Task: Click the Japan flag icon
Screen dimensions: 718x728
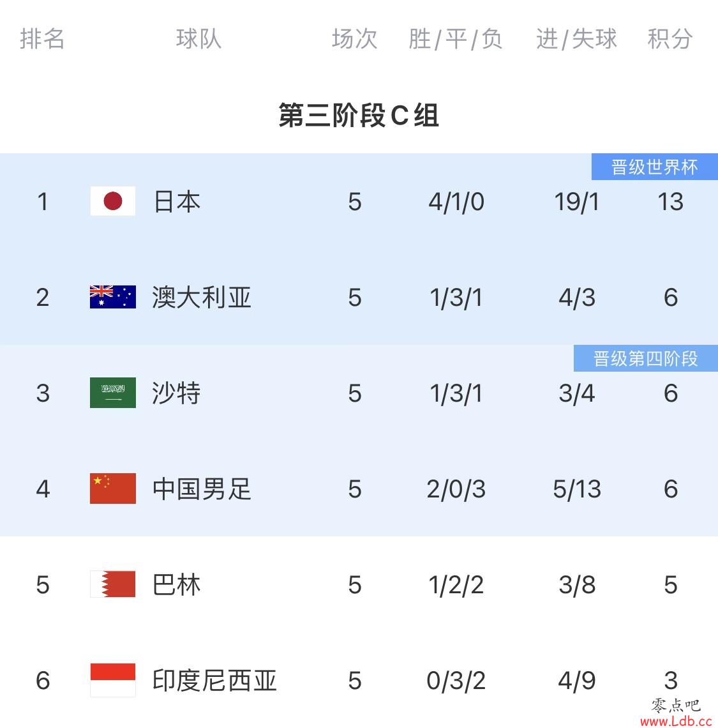Action: point(113,201)
